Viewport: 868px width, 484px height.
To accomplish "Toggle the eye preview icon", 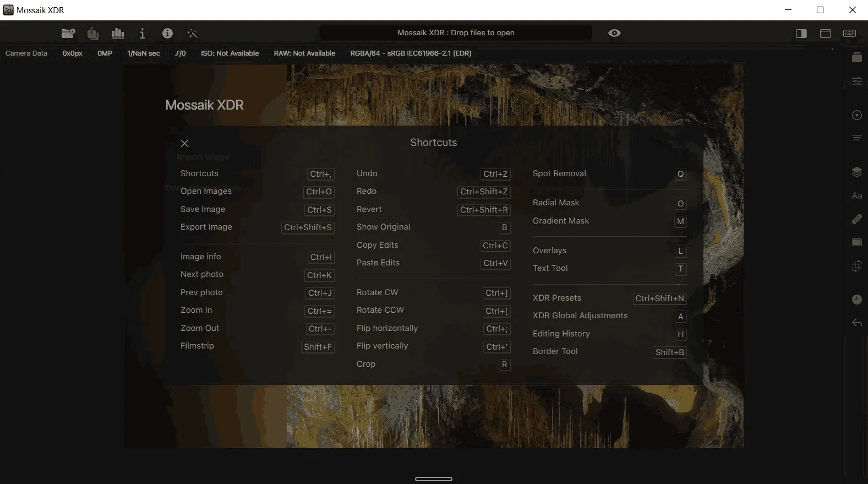I will point(614,33).
